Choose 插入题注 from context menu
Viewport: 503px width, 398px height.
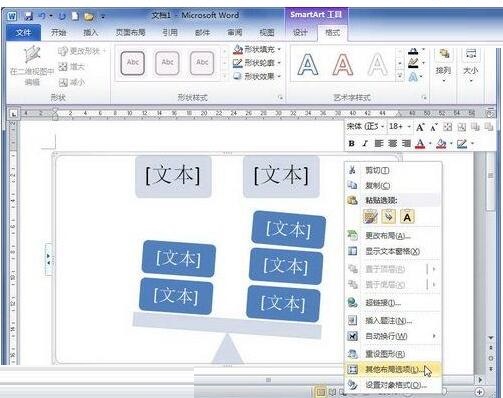tap(393, 321)
